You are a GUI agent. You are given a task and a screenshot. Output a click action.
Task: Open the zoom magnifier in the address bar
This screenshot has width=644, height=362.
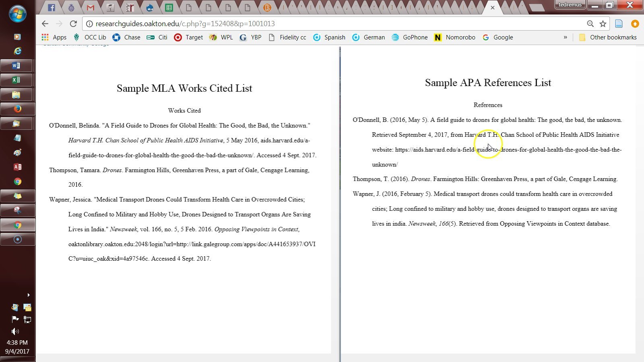[x=590, y=24]
